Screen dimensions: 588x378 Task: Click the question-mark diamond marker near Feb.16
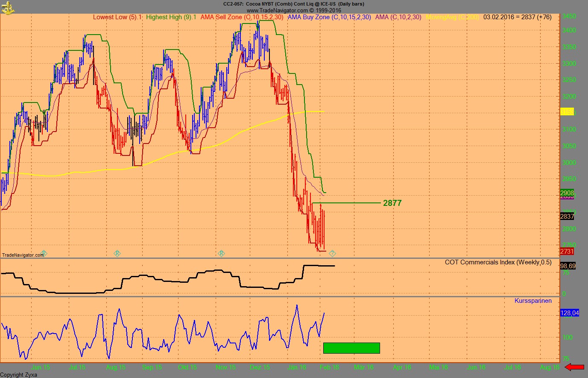tap(333, 253)
